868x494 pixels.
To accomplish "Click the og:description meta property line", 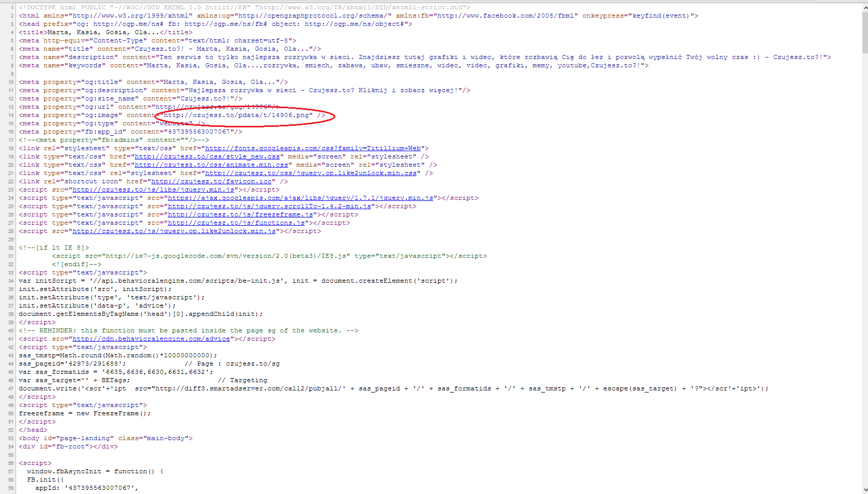I will [x=245, y=90].
